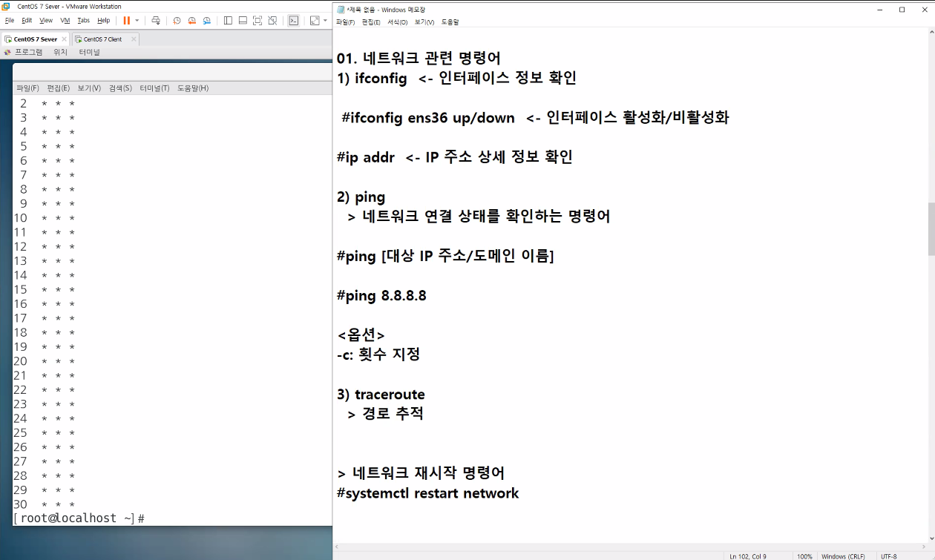Toggle the console view icon
This screenshot has height=560, width=935.
[x=294, y=21]
